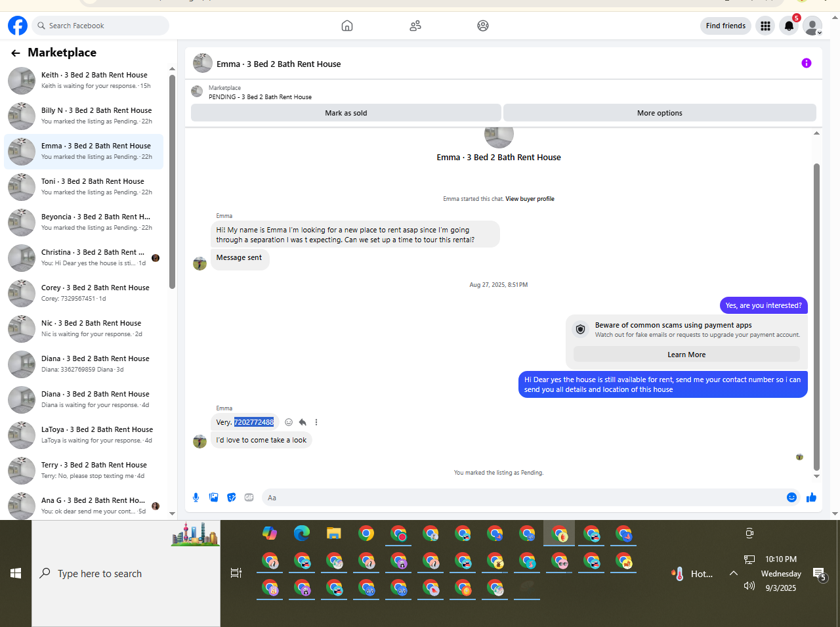The height and width of the screenshot is (627, 840).
Task: Click the volume speaker tray icon
Action: (749, 585)
